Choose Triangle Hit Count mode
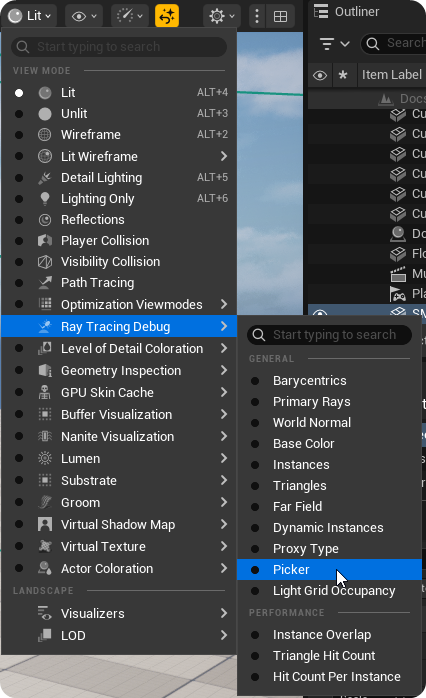The image size is (426, 698). point(329,655)
